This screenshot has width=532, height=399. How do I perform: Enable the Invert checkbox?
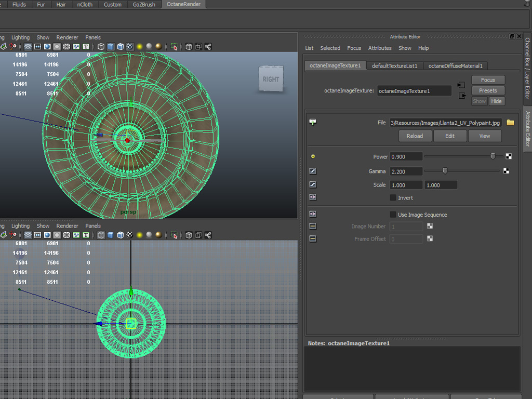pyautogui.click(x=393, y=198)
